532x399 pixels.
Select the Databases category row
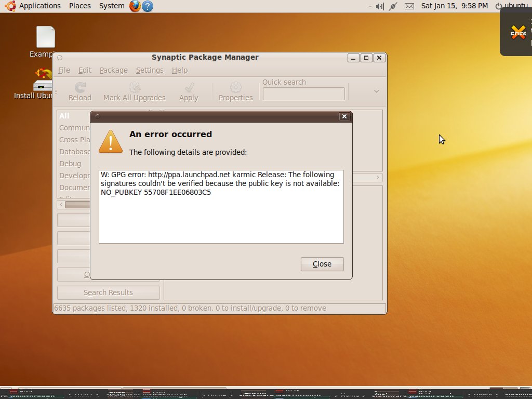(x=74, y=152)
